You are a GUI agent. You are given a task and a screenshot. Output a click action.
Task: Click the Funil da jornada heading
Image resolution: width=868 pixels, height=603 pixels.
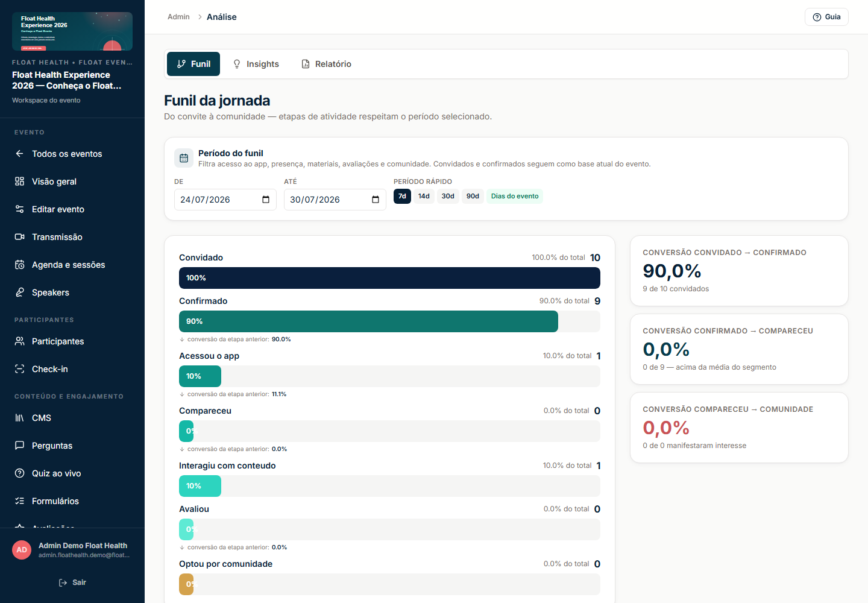coord(217,101)
